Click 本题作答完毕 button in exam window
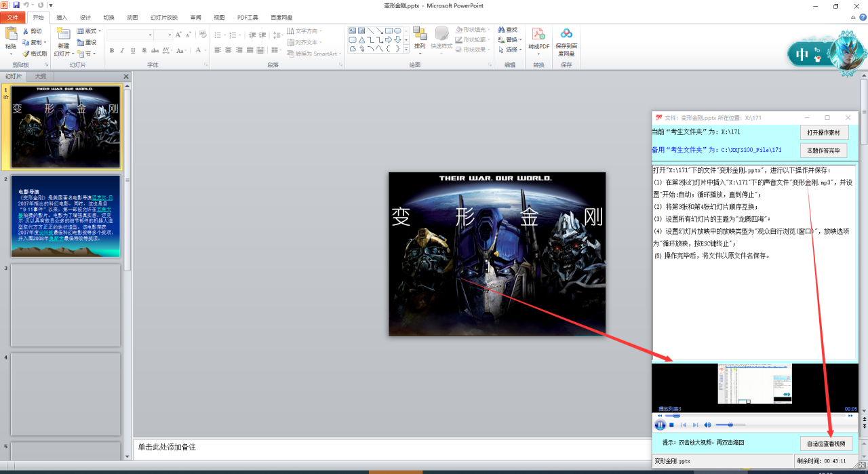Screen dimensions: 868x474 (x=824, y=150)
